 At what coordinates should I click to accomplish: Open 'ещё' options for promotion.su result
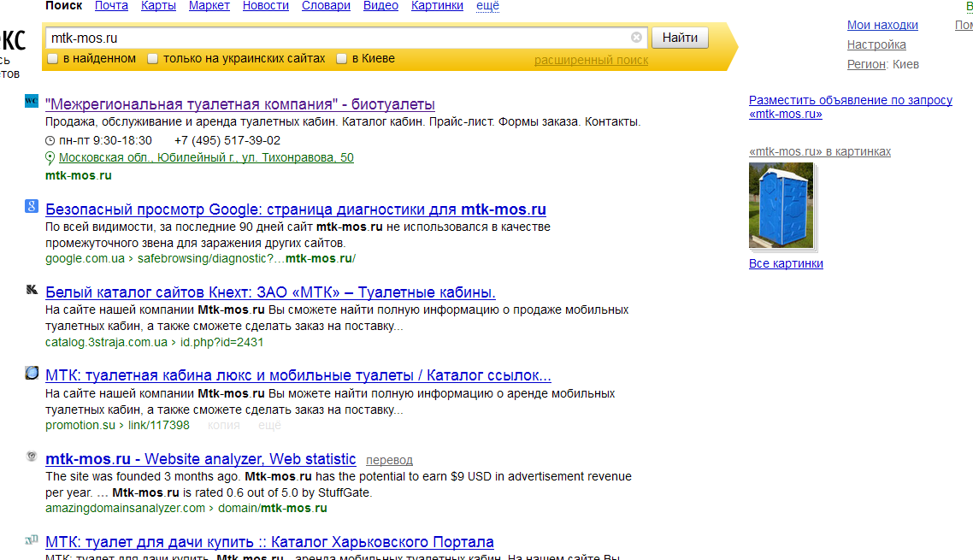[269, 425]
